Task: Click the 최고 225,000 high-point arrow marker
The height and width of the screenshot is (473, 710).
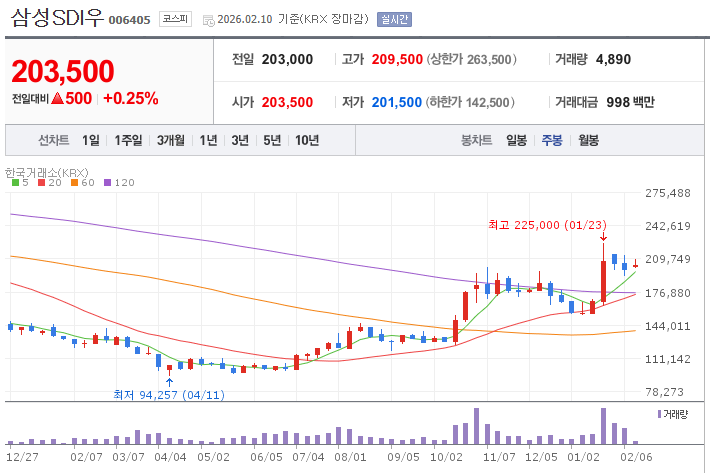Action: point(603,236)
